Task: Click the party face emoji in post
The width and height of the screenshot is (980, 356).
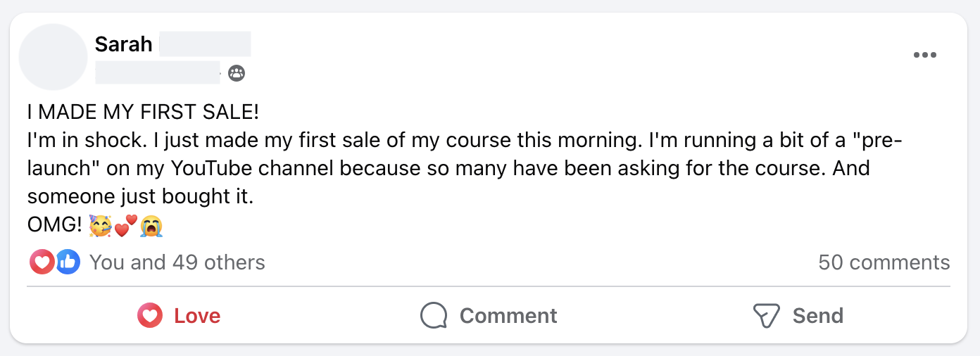Action: (100, 225)
